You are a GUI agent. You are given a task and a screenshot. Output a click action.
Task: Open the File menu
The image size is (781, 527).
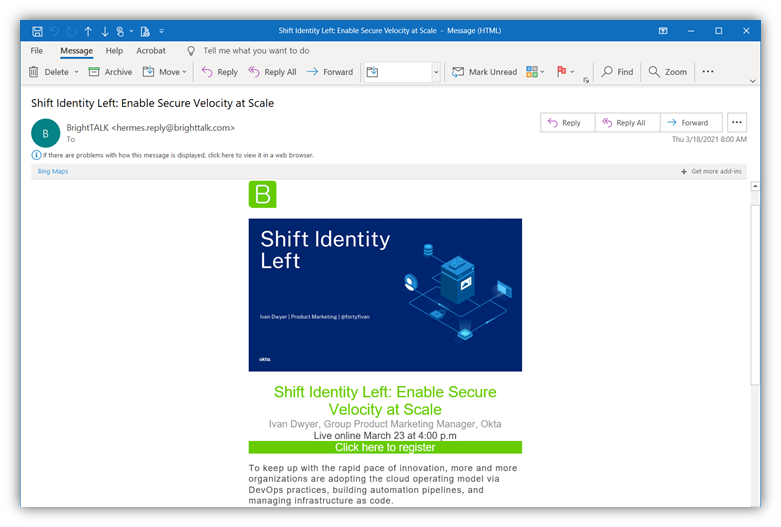click(x=36, y=51)
